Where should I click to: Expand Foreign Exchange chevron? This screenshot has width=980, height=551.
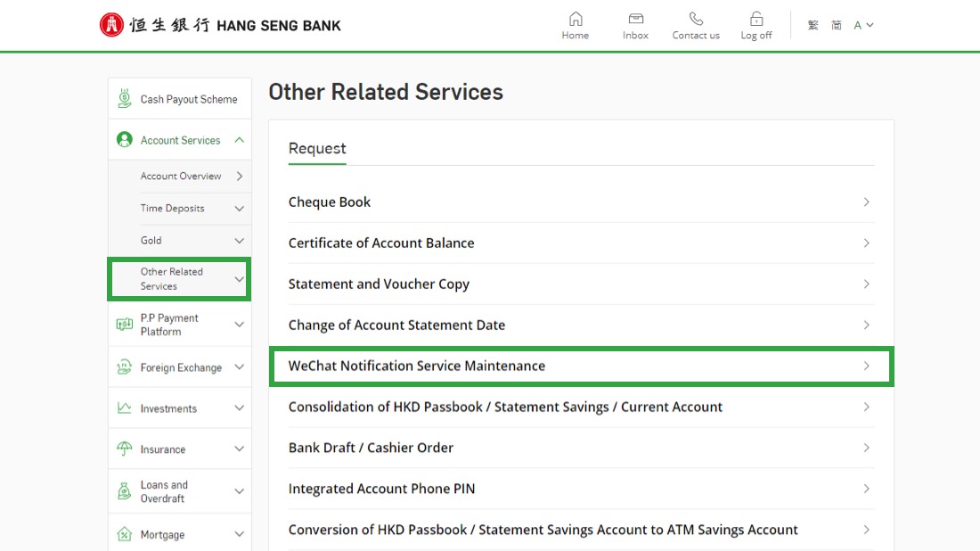pyautogui.click(x=240, y=367)
